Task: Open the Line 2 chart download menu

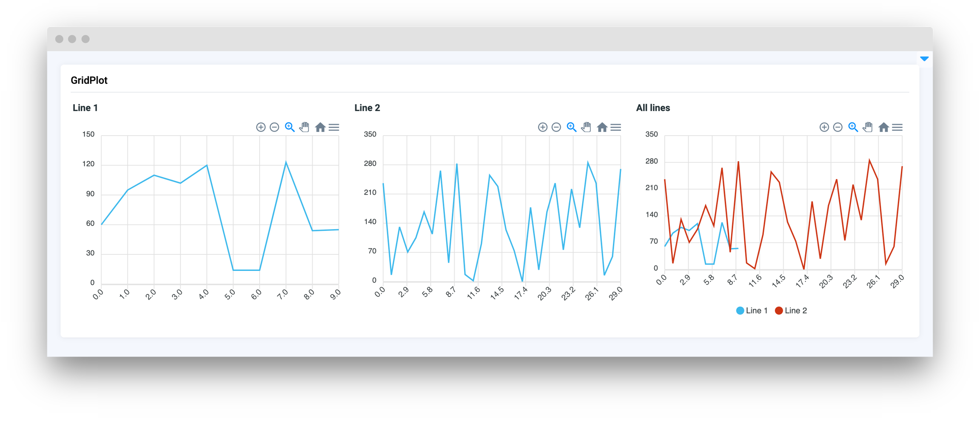Action: (615, 127)
